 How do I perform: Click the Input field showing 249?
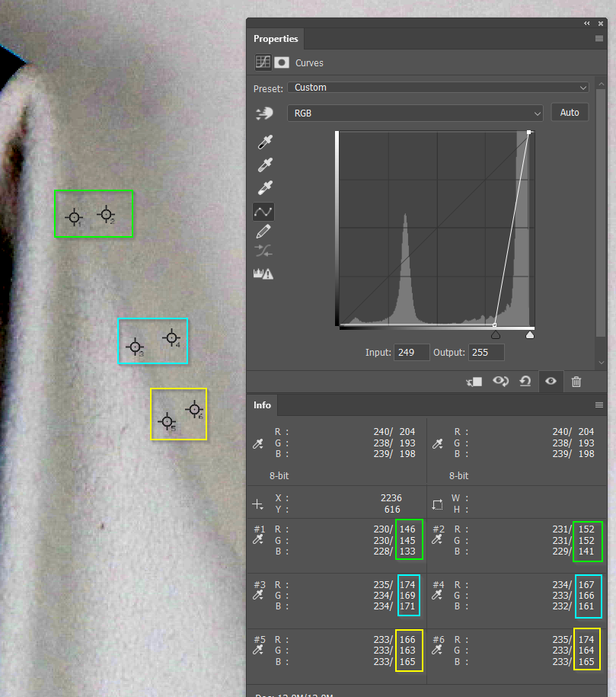pos(410,352)
